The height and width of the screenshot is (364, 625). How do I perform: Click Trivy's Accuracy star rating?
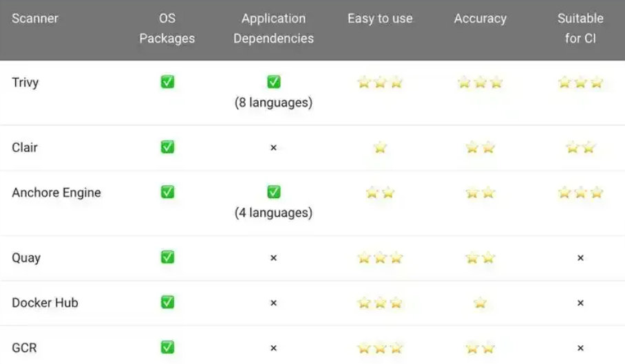tap(480, 83)
